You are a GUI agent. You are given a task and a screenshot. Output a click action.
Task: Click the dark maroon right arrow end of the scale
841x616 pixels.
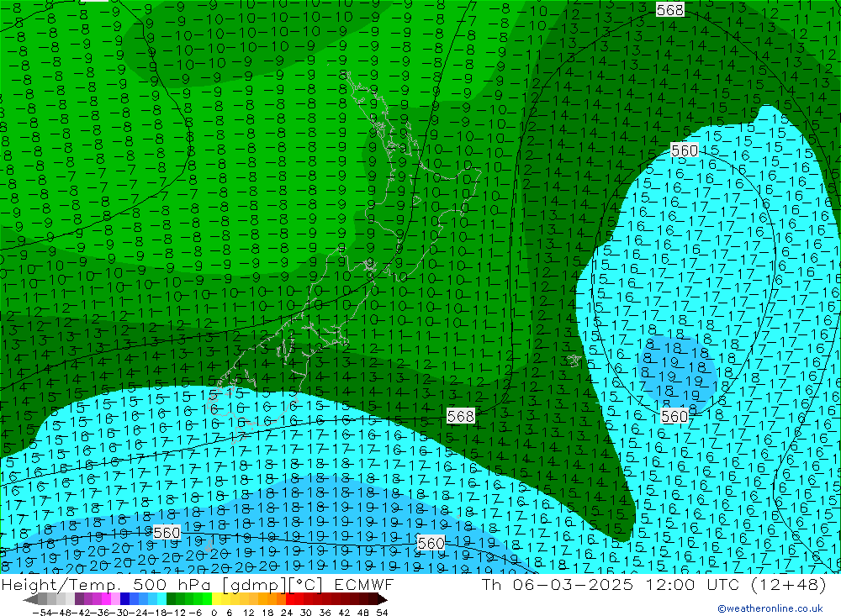[382, 599]
